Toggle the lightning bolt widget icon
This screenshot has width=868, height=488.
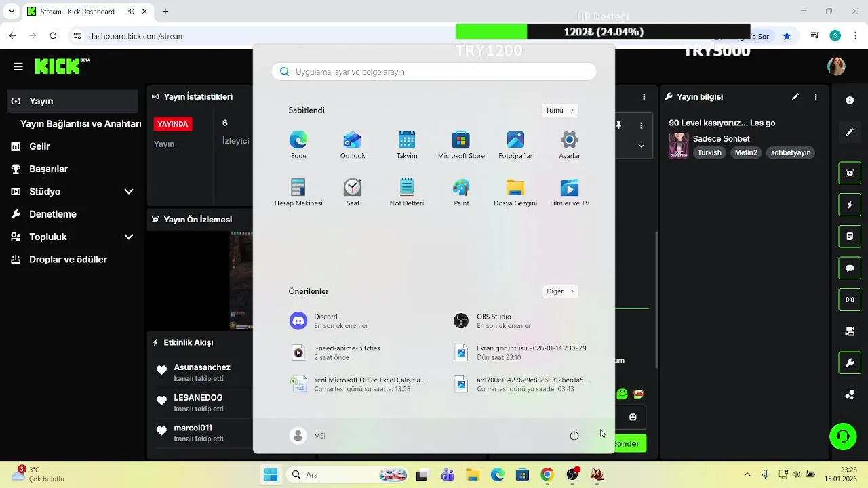[x=850, y=205]
